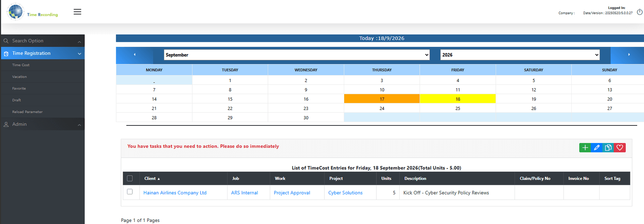The image size is (644, 224).
Task: Select calendar day 27
Action: click(610, 108)
